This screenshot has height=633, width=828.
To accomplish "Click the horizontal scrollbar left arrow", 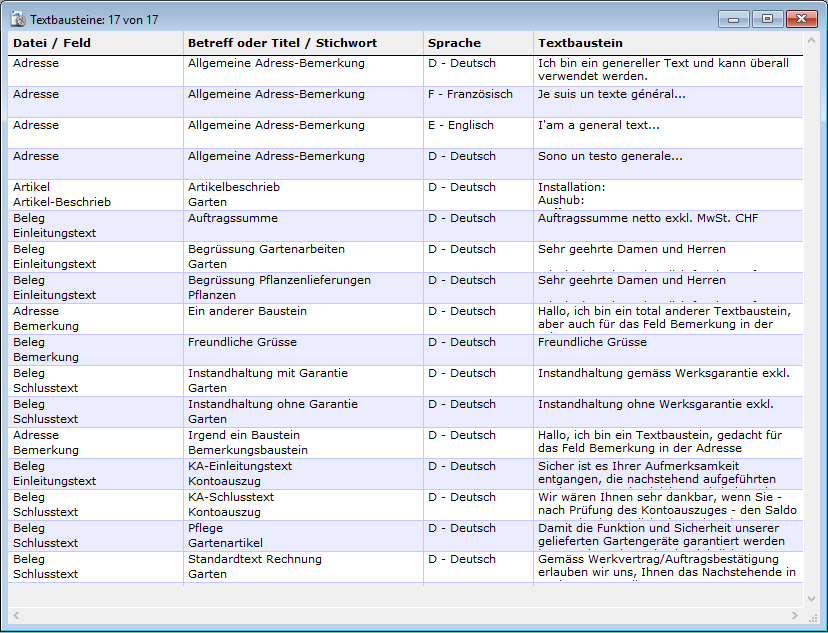I will [x=15, y=614].
